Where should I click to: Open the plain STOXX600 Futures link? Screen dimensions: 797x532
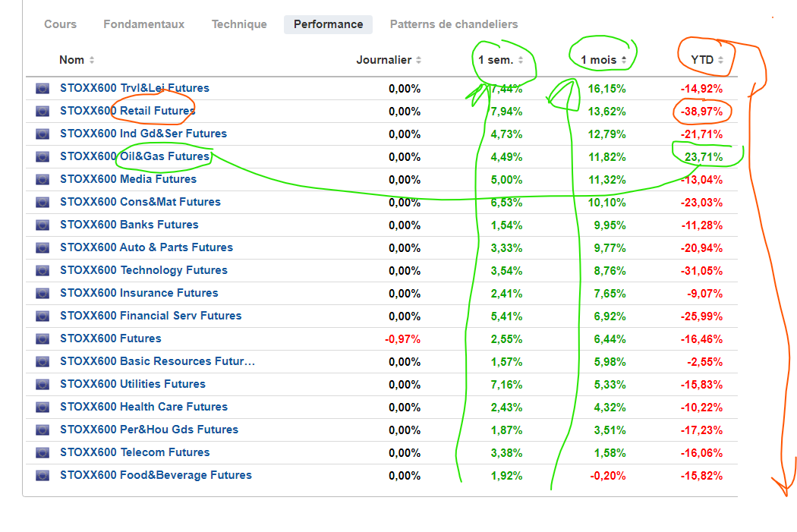coord(110,339)
